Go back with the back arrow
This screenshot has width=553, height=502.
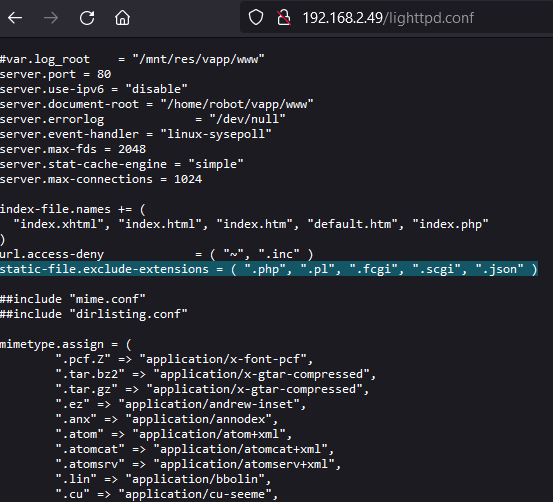pos(15,18)
